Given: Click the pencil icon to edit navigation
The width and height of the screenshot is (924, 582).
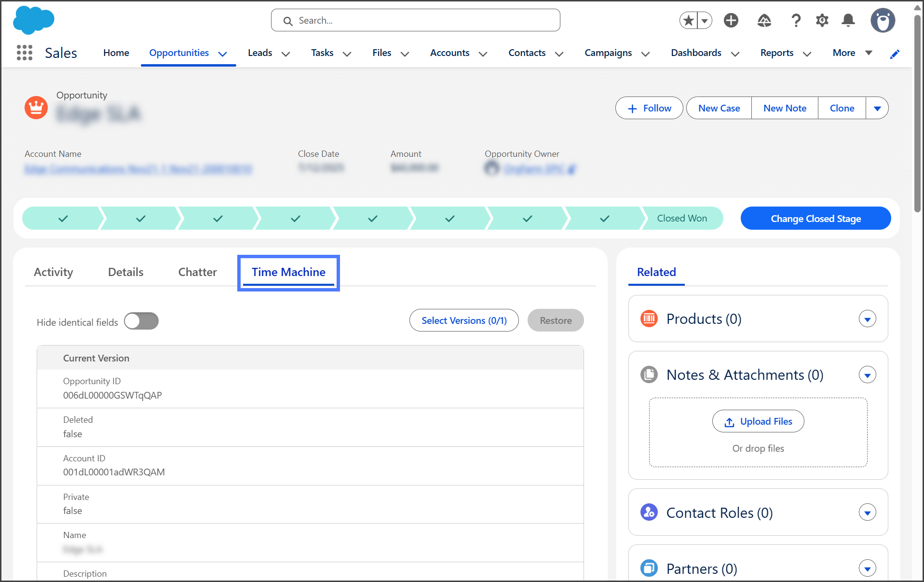Looking at the screenshot, I should [x=894, y=54].
